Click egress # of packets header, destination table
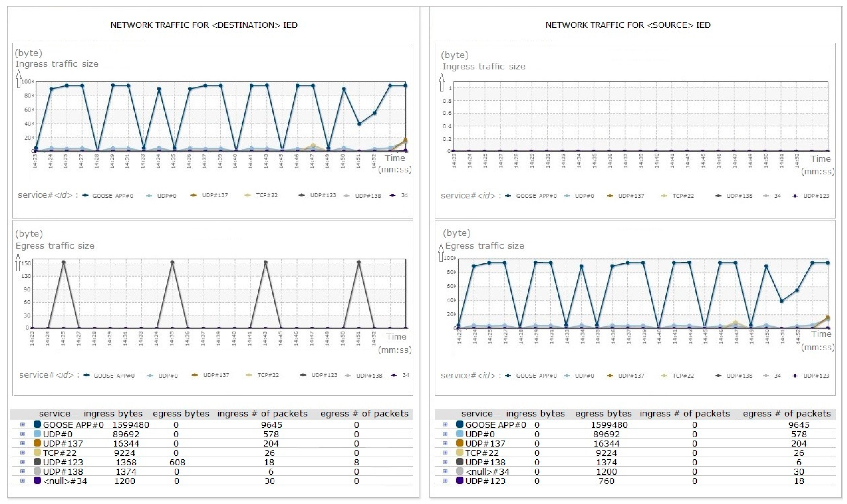Viewport: 847px width, 504px height. pyautogui.click(x=364, y=414)
